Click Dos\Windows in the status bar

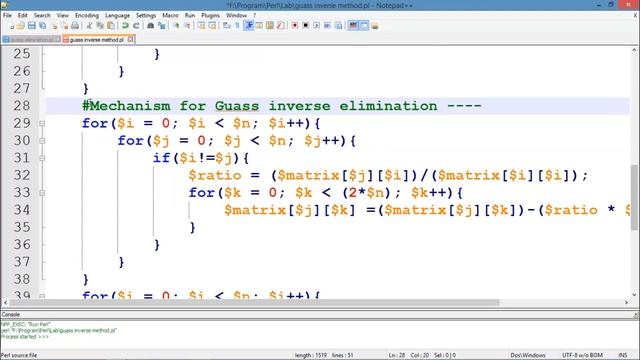click(528, 355)
